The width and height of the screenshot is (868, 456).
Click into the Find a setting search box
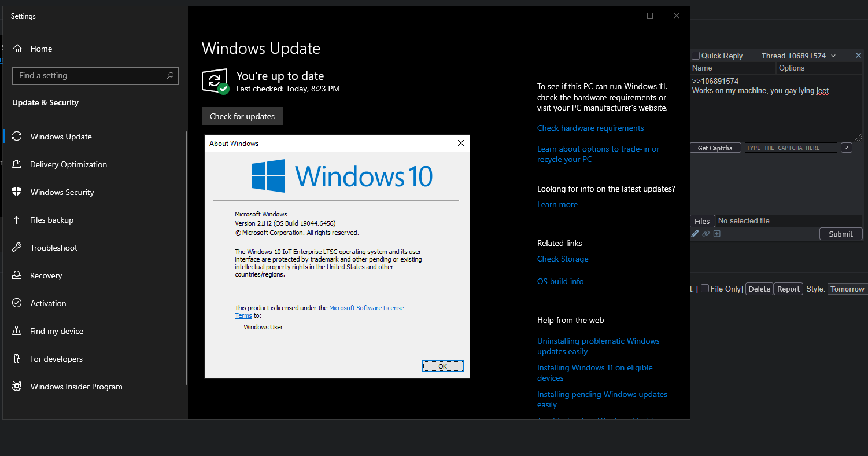click(95, 76)
